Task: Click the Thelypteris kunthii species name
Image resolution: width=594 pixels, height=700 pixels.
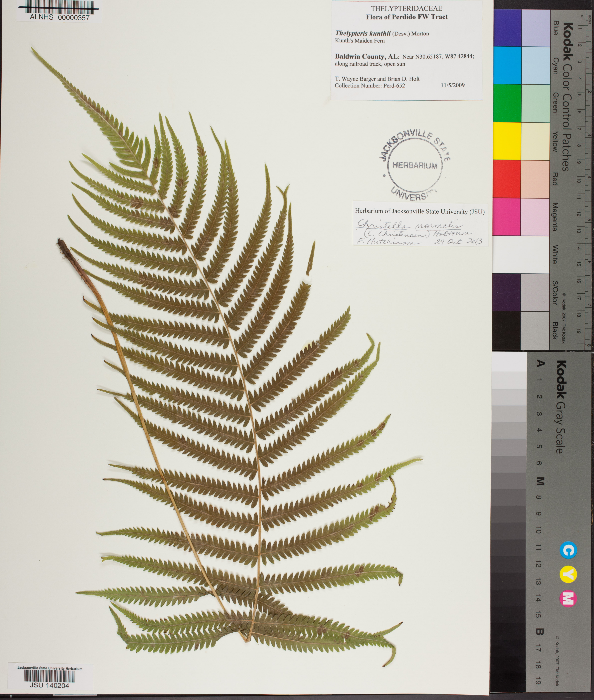Action: (363, 33)
